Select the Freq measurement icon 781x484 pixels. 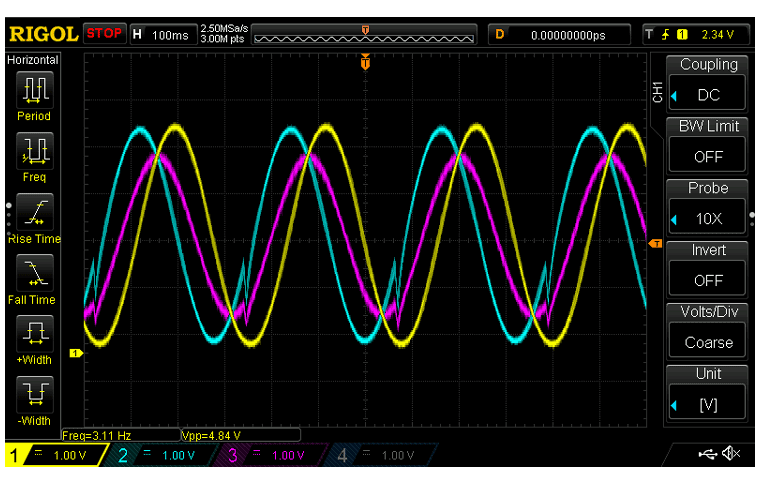tap(34, 151)
